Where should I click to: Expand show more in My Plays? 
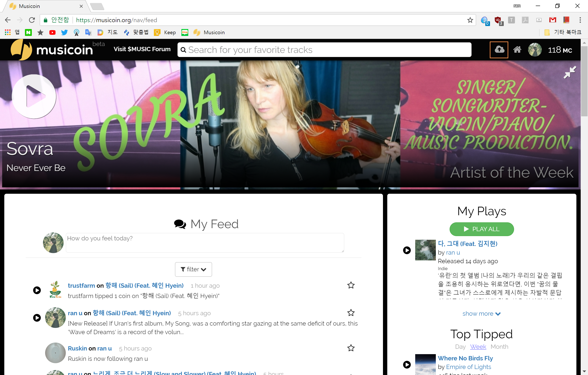pos(481,314)
